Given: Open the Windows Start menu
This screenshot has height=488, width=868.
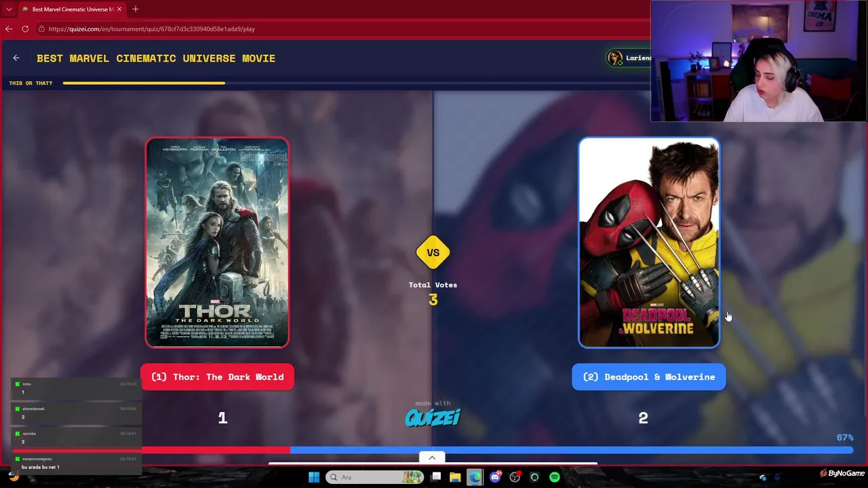Looking at the screenshot, I should pos(314,477).
